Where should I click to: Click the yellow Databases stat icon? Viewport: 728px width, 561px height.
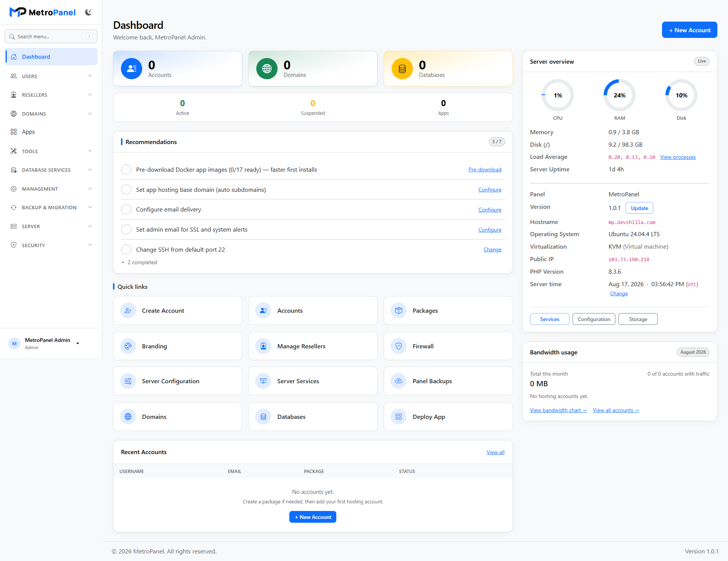402,69
